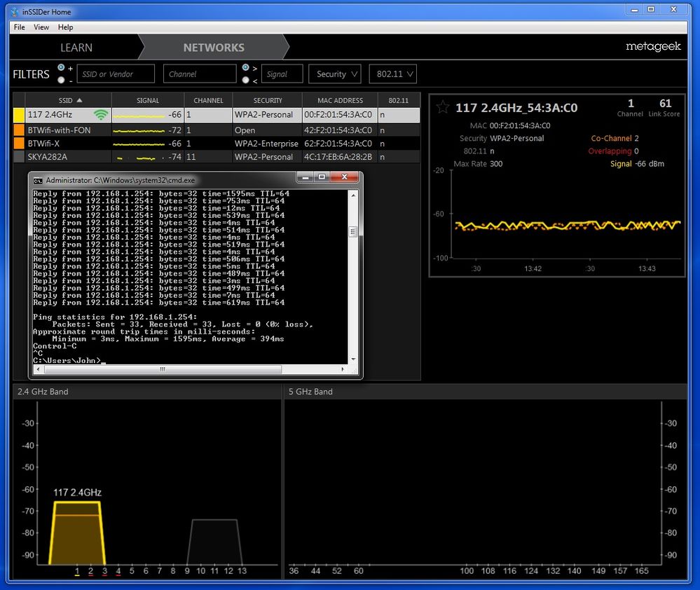
Task: Click the WPA2-Enterprise security cell
Action: 266,143
